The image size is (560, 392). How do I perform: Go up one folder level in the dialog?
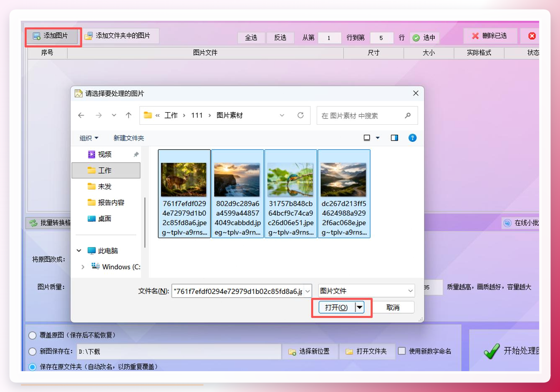click(129, 116)
